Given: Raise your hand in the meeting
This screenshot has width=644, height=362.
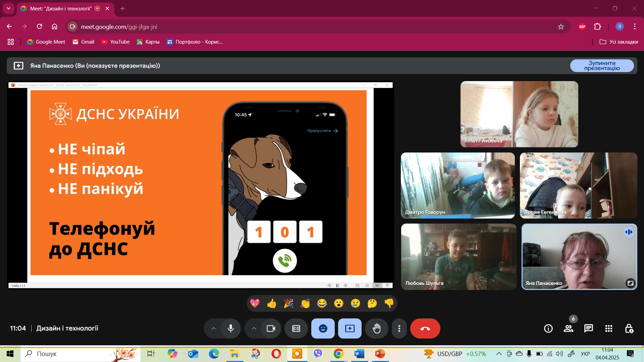Looking at the screenshot, I should [x=377, y=328].
